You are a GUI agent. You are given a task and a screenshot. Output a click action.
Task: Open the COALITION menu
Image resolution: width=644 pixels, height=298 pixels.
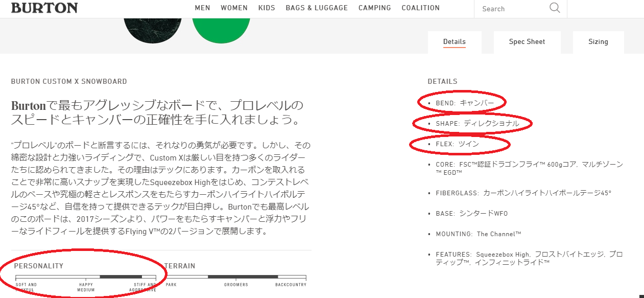pos(421,8)
